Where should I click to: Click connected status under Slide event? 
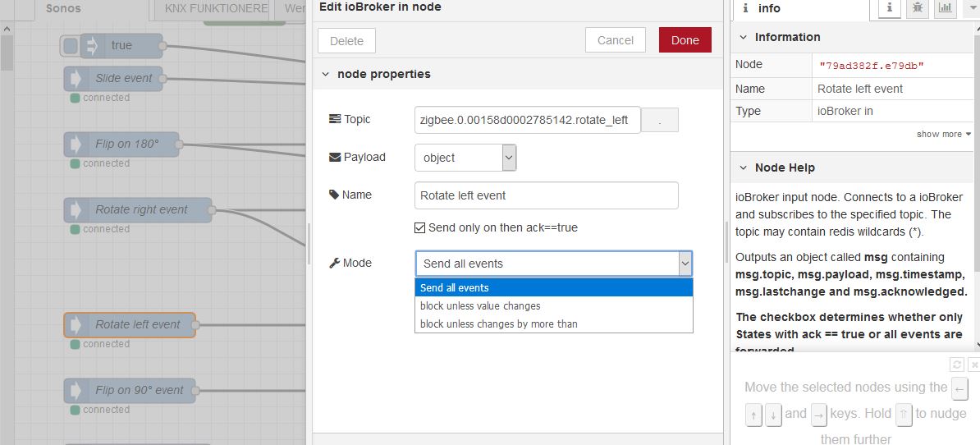tap(100, 99)
